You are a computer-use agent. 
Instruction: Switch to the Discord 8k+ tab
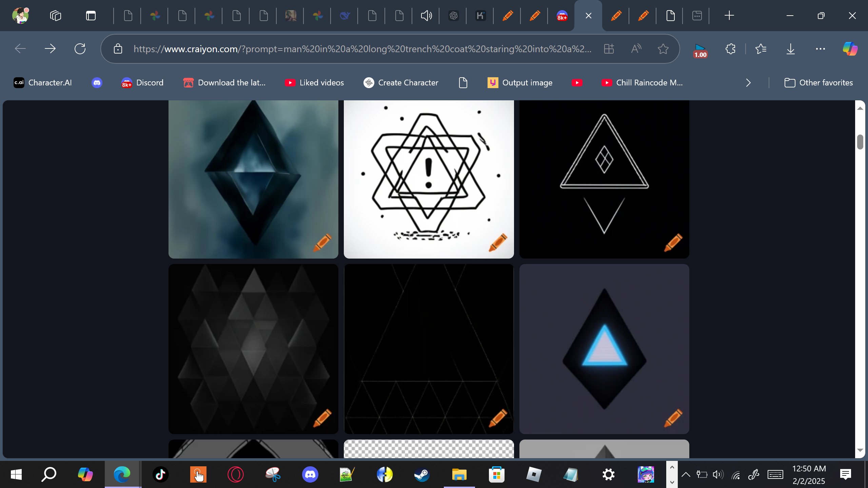coord(562,16)
